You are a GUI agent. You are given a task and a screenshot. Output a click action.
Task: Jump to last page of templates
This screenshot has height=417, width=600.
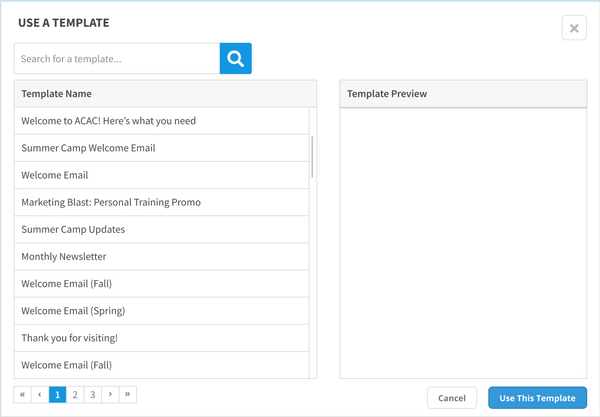click(x=127, y=395)
